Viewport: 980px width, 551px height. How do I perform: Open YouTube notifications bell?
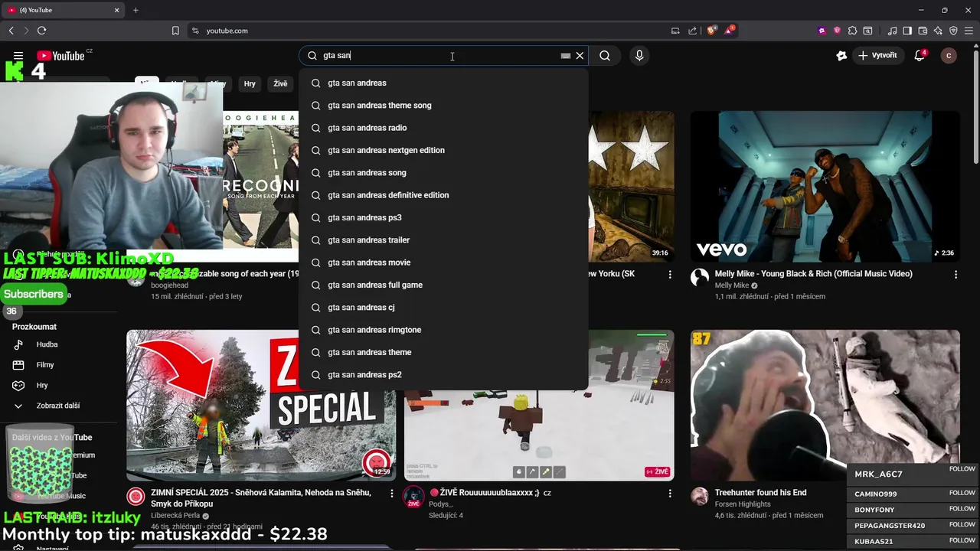coord(920,56)
